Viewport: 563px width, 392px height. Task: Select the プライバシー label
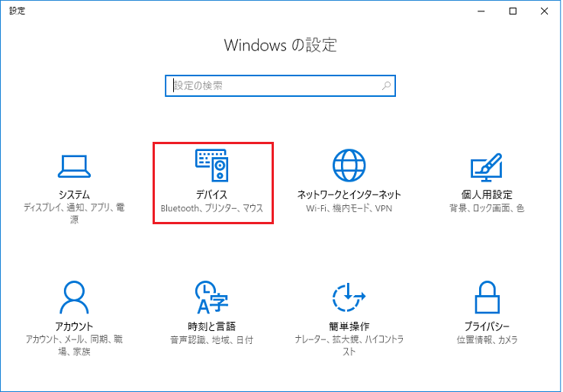[487, 326]
